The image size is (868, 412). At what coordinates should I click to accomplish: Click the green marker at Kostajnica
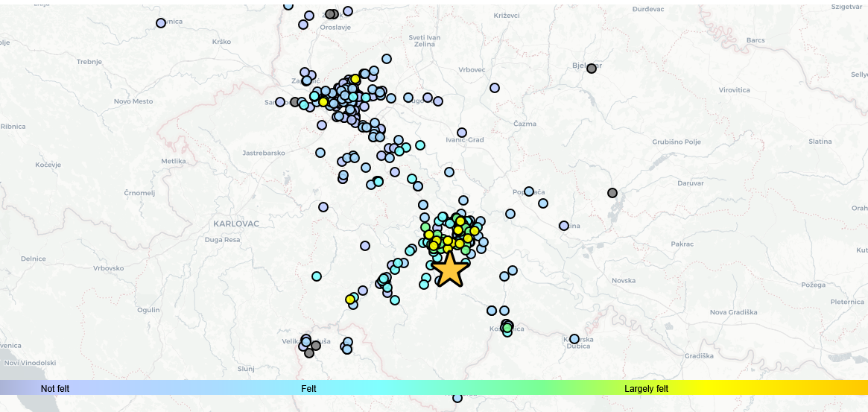point(507,328)
